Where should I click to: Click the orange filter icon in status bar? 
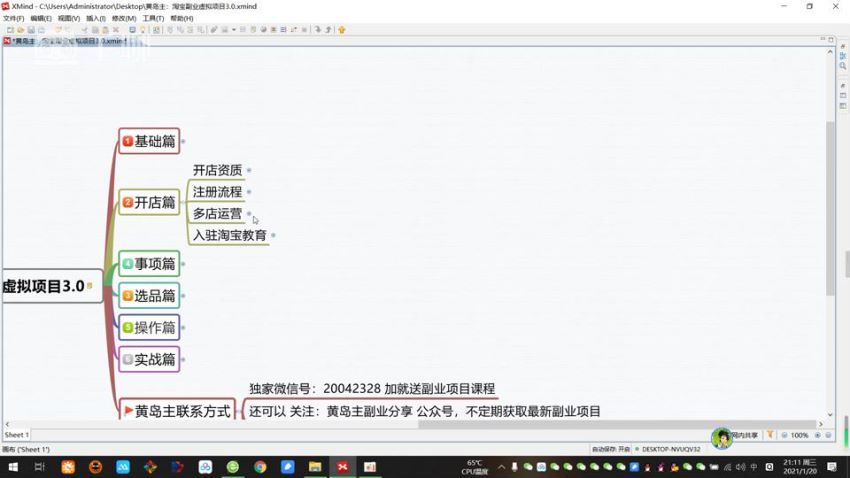(770, 435)
